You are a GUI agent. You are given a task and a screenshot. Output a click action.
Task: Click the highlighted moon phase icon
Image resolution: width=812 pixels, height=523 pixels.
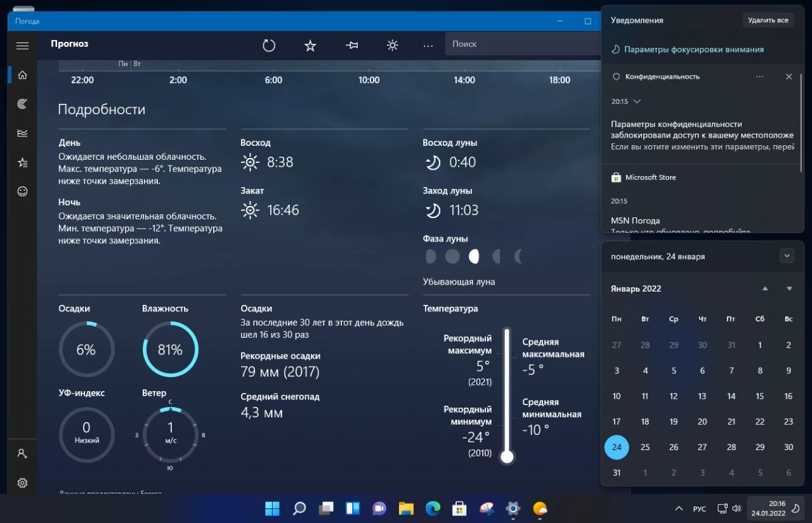[x=473, y=256]
